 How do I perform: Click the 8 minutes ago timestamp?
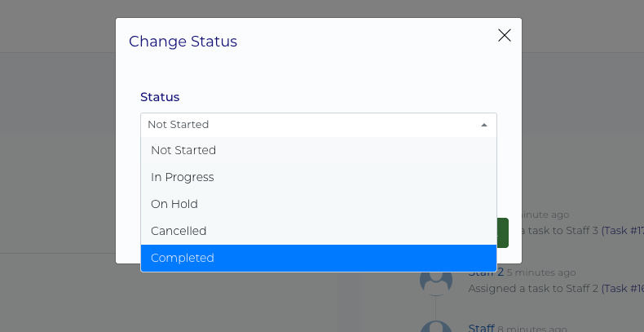pos(532,328)
